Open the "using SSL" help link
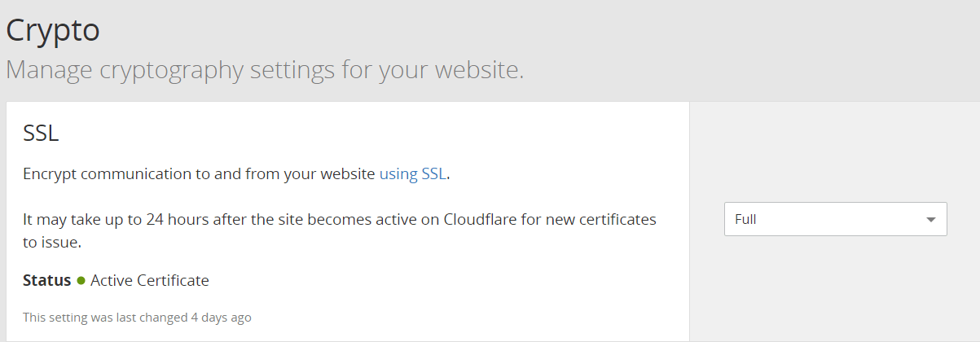980x342 pixels. click(413, 173)
